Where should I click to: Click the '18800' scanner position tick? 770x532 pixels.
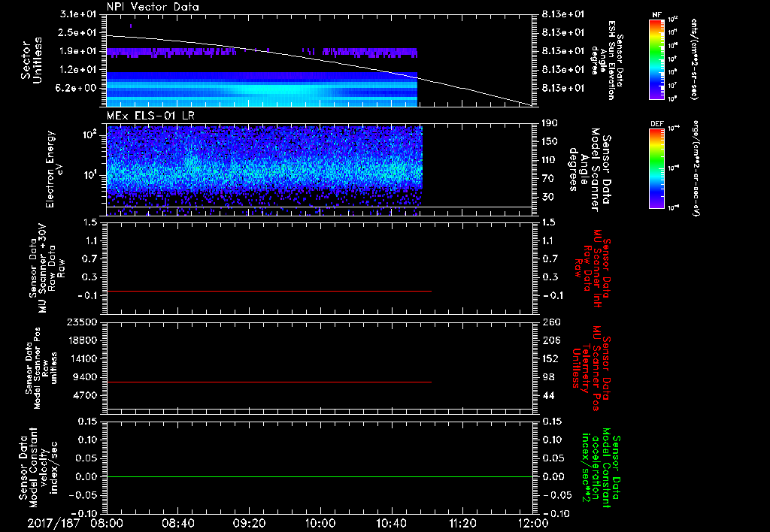[x=81, y=340]
